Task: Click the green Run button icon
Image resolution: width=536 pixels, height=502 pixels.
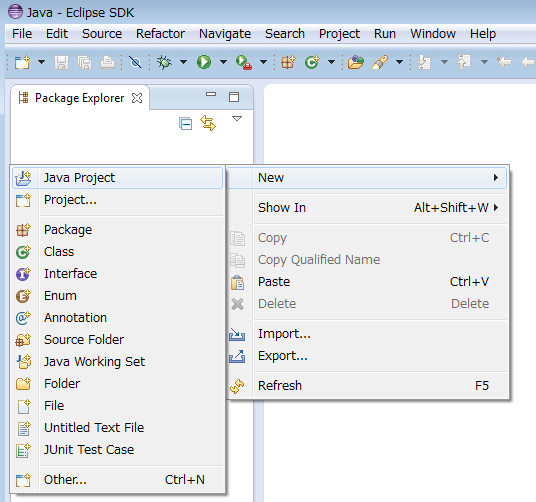Action: [x=204, y=62]
